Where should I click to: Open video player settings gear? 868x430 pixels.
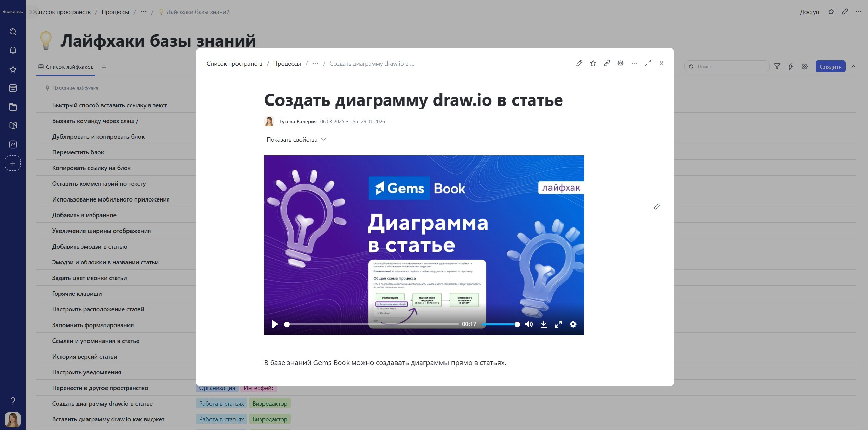point(573,324)
